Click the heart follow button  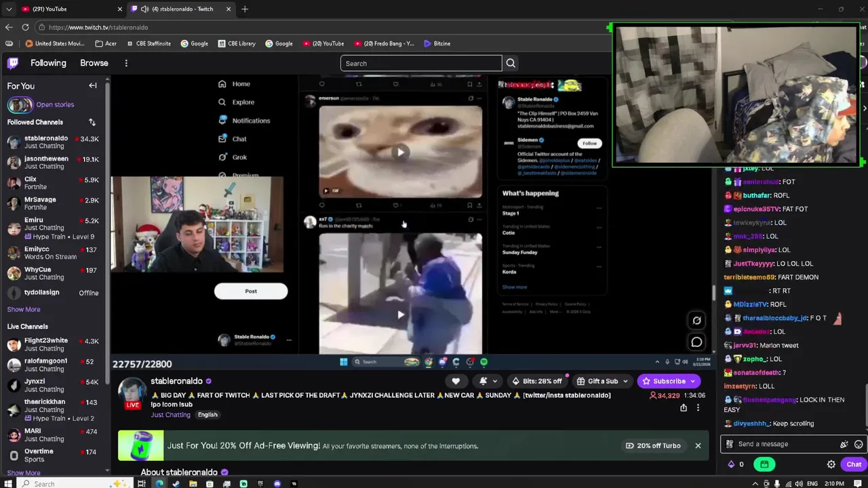[x=456, y=381]
